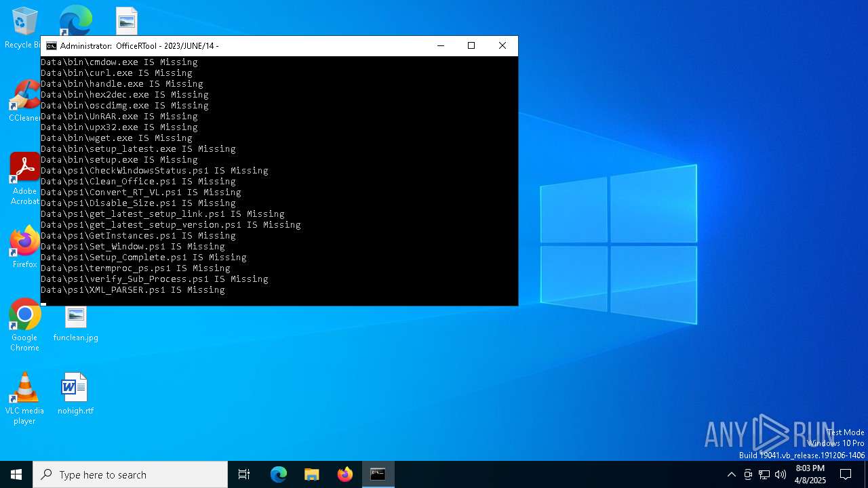
Task: Click the Task View taskbar button
Action: tap(244, 474)
